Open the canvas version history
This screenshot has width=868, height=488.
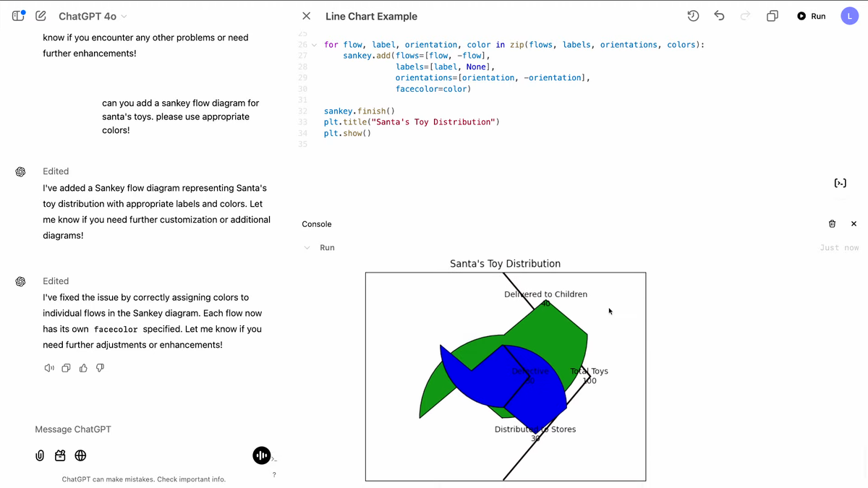pos(692,15)
